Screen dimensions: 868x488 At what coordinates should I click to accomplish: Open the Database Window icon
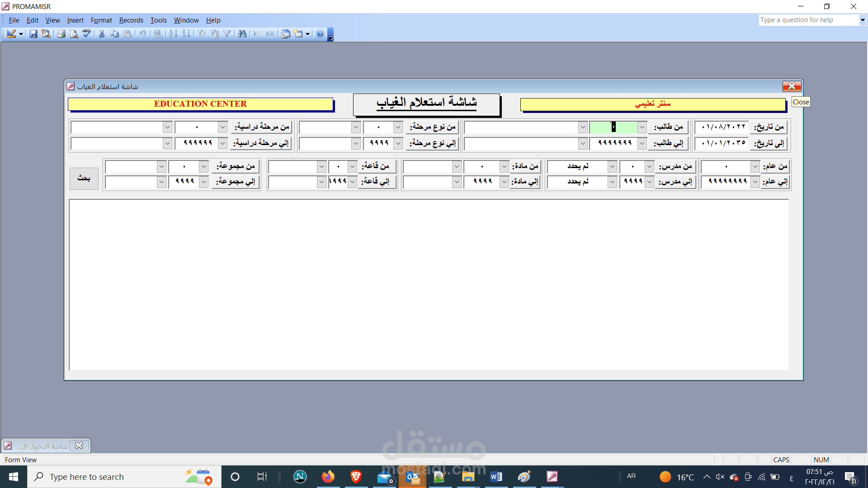pyautogui.click(x=286, y=34)
